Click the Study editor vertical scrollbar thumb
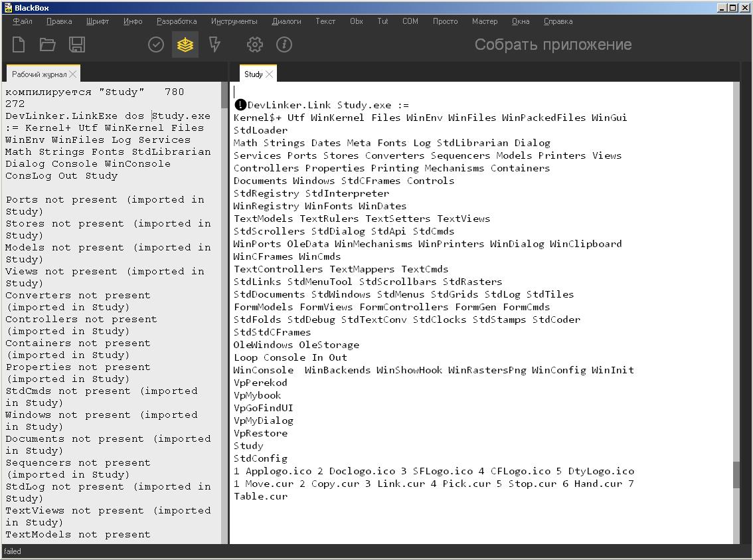 (x=736, y=475)
